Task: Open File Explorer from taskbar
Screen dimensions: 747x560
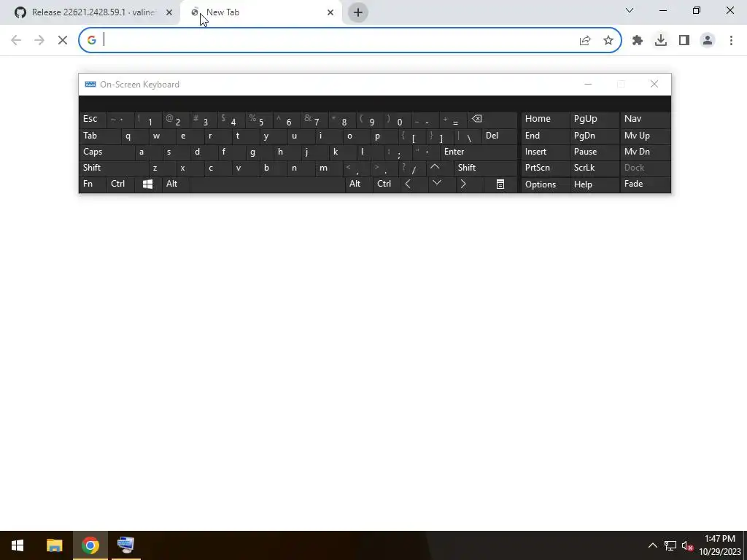Action: (x=54, y=545)
